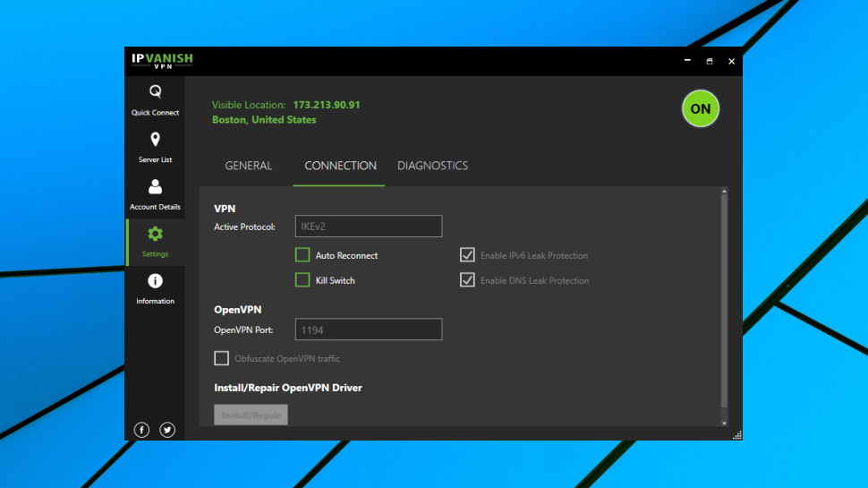Toggle Enable DNS Leak Protection checkbox
Viewport: 868px width, 488px height.
467,279
